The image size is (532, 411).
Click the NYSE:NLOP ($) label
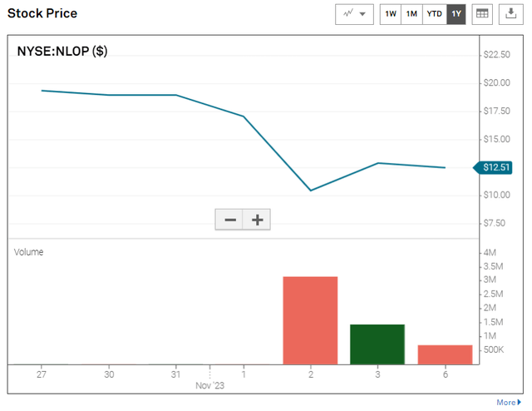62,52
